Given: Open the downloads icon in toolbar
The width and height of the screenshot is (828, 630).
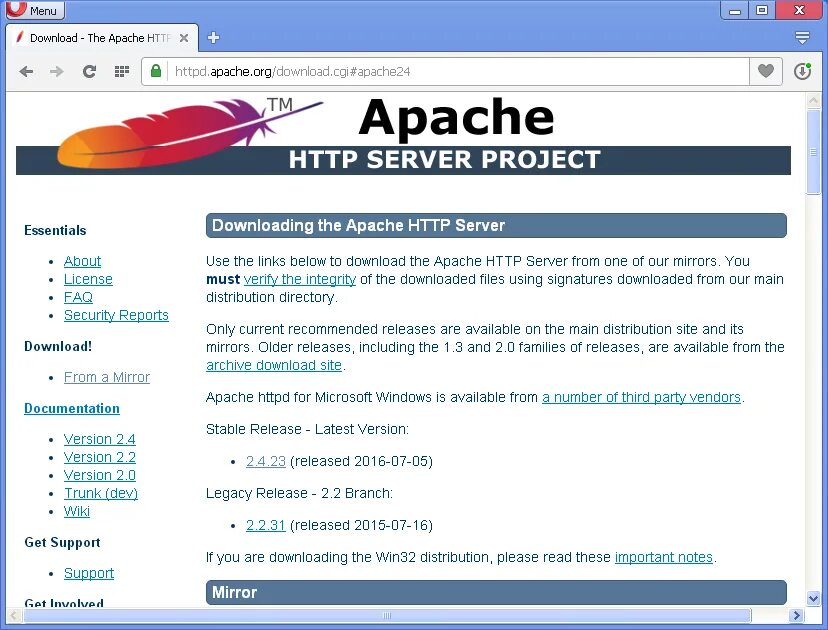Looking at the screenshot, I should point(802,71).
